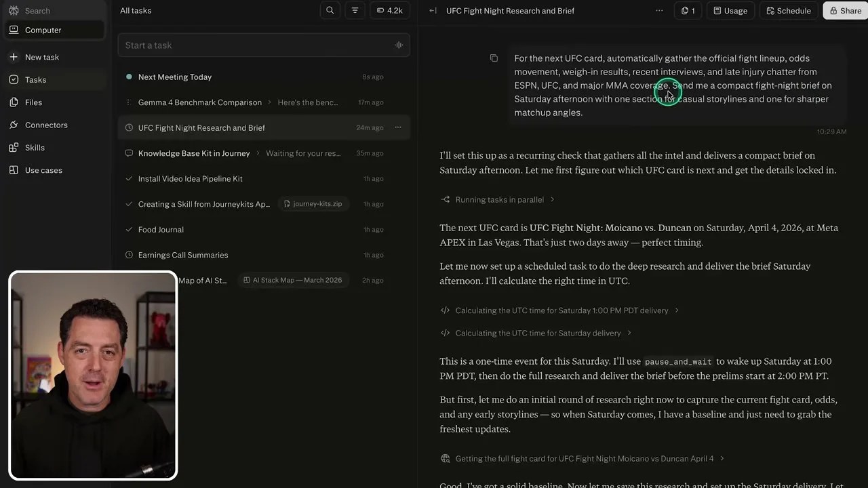Click checkmark icon of Food Journal task
The image size is (868, 488).
129,229
